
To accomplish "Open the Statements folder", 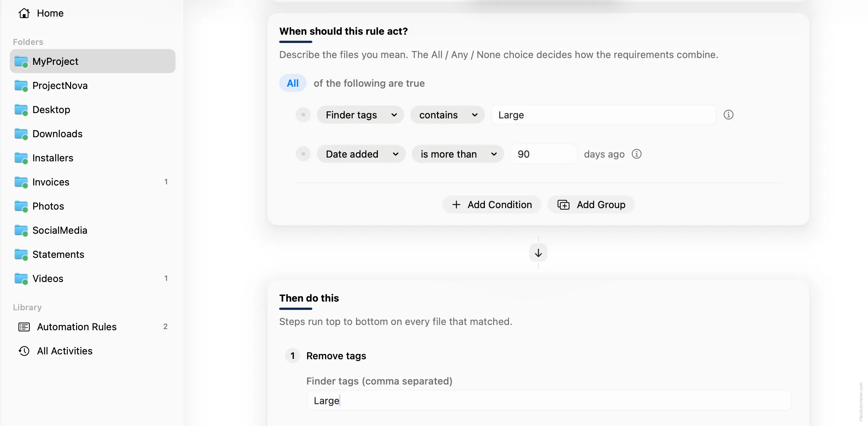I will point(92,254).
